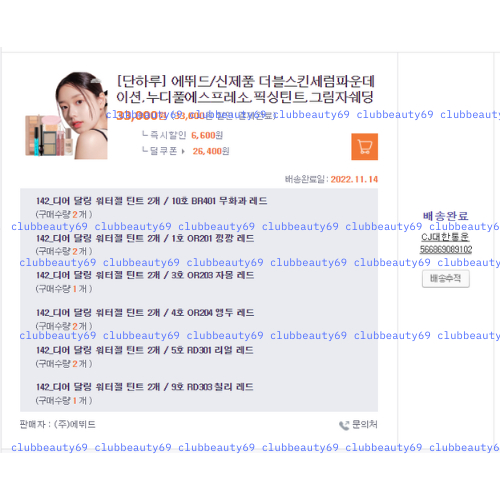Select the 26,400원 coupon price
Screen dimensions: 500x500
[211, 151]
